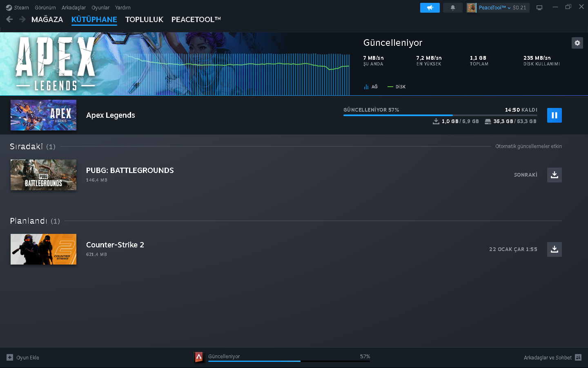Open the TOPLULUK tab
Screen dimensions: 588x368
(x=144, y=19)
